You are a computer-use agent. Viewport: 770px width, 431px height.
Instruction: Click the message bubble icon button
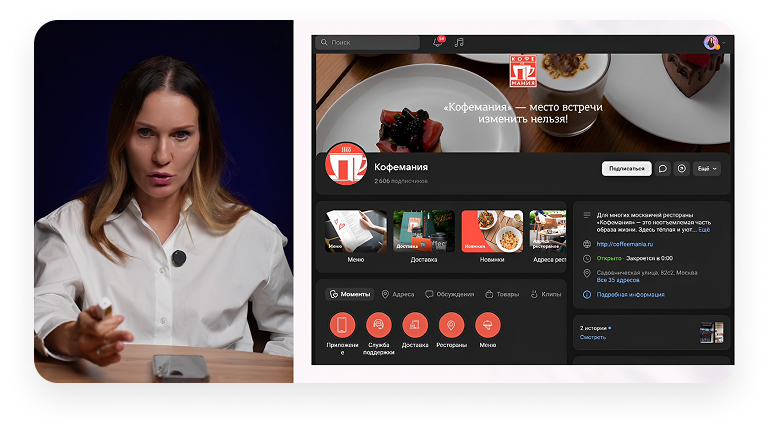[662, 168]
